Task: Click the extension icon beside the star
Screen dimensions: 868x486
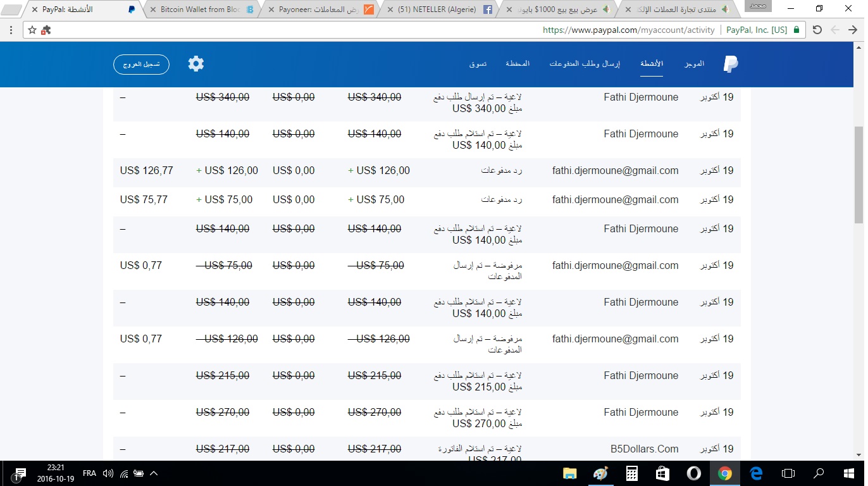Action: coord(46,30)
